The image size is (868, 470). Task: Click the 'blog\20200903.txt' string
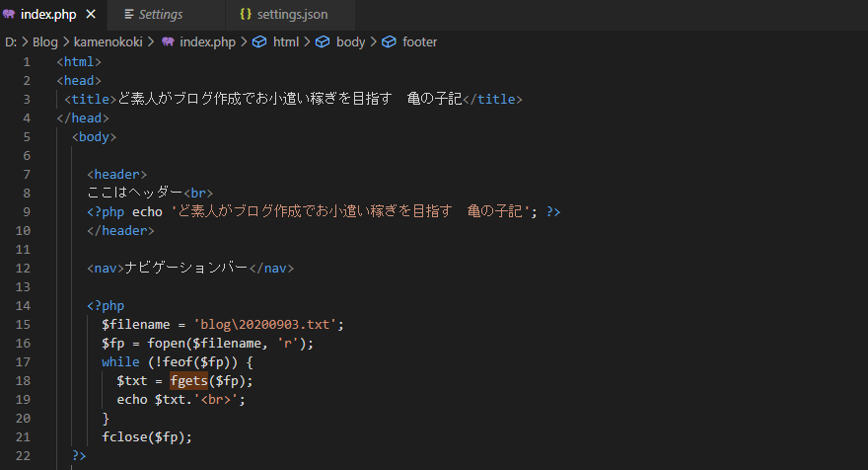click(x=265, y=325)
